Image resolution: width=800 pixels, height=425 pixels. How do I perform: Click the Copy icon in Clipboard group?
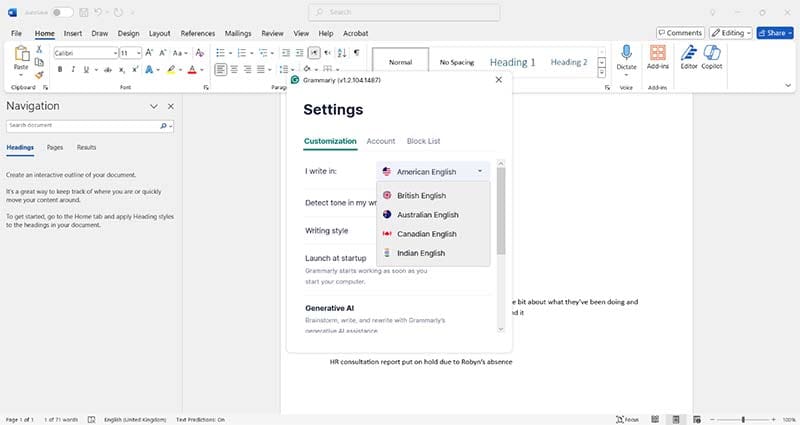[x=39, y=62]
